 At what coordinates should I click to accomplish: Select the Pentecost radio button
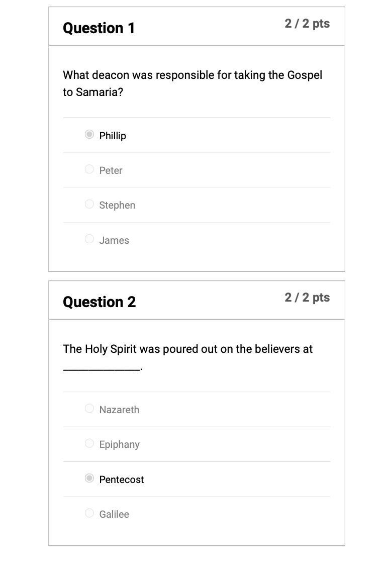89,478
